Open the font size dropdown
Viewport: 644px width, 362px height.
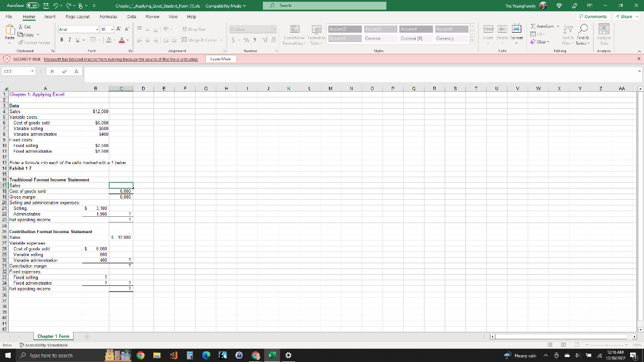coord(110,29)
